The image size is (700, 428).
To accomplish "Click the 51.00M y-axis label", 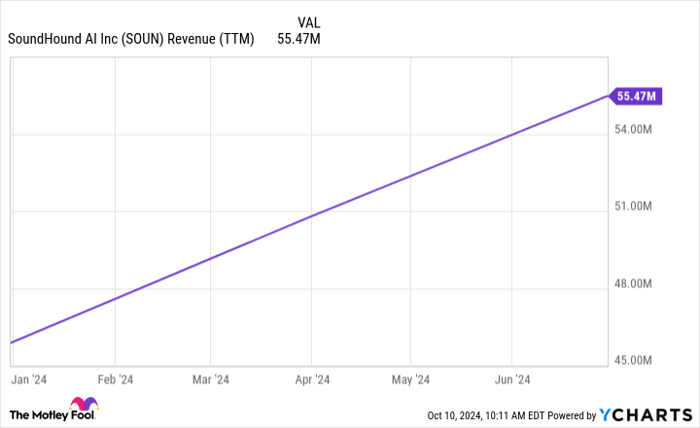I will click(633, 206).
